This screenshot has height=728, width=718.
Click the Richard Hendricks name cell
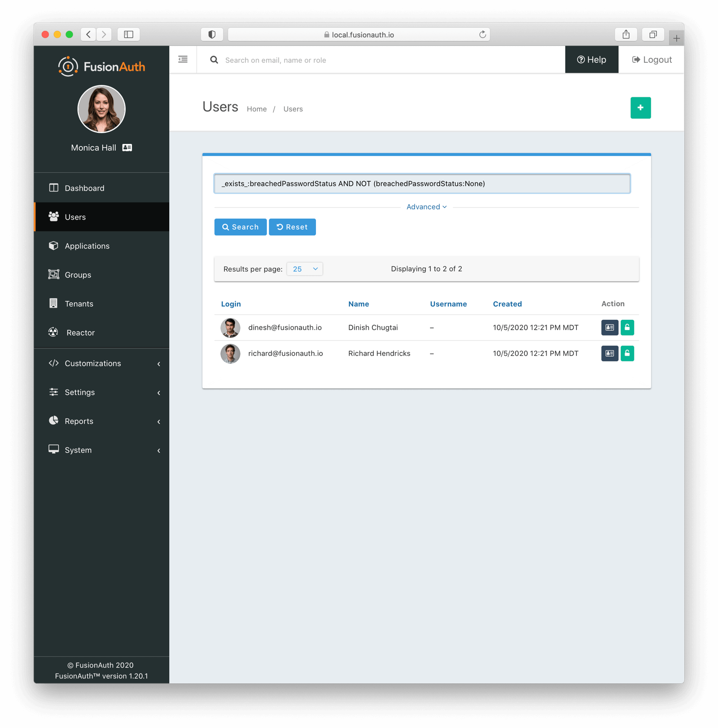379,353
